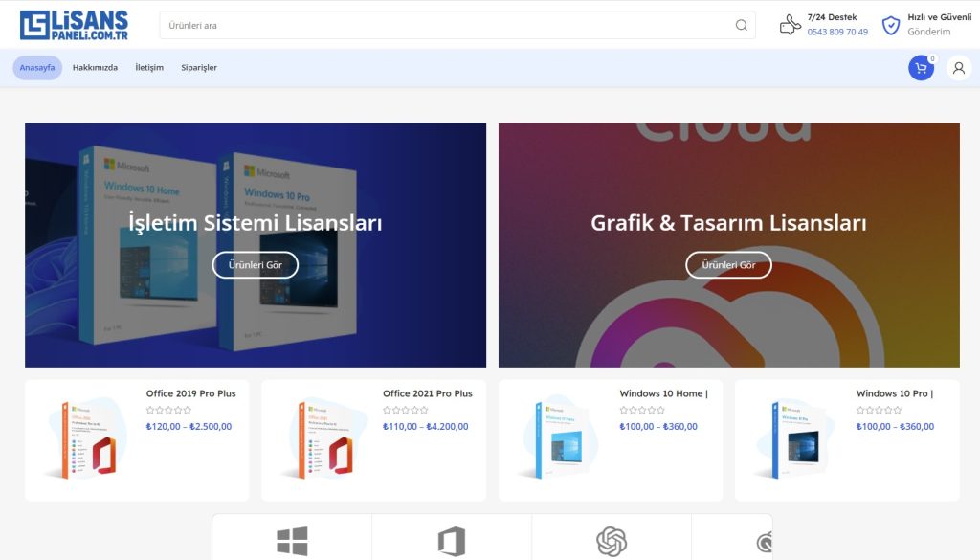Click the Office 2019 Pro Plus box image
This screenshot has height=560, width=980.
(x=85, y=439)
